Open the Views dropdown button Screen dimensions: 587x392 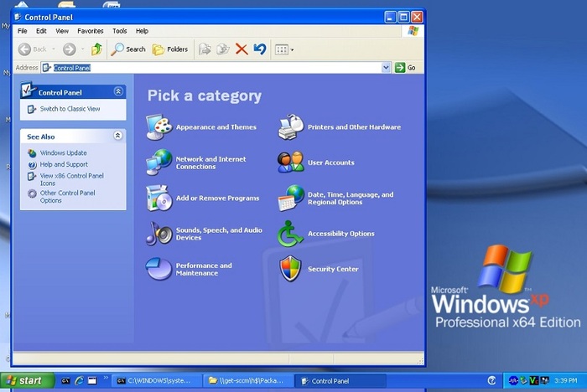tap(284, 49)
